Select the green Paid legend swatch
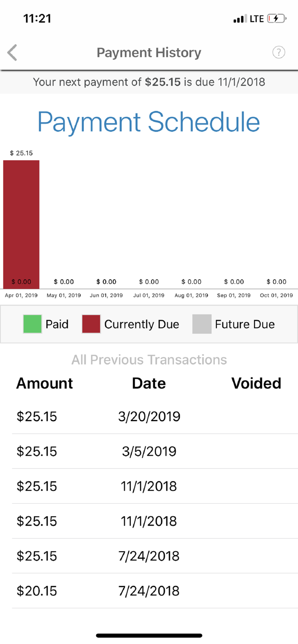Viewport: 298px width, 644px height. tap(32, 324)
